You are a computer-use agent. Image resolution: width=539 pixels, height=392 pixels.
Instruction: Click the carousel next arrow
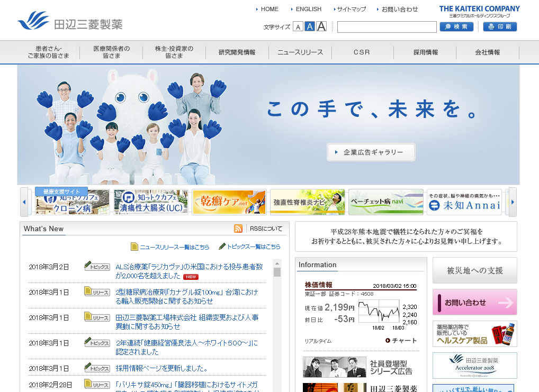[513, 202]
